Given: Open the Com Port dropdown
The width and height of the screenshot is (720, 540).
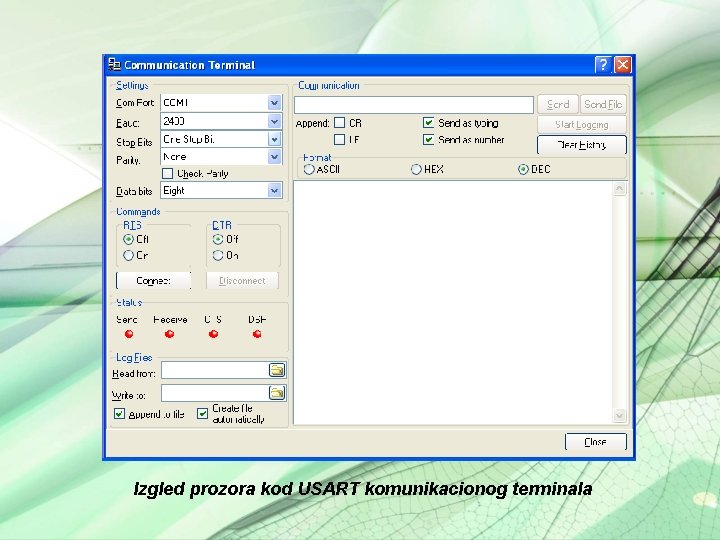Looking at the screenshot, I should tap(274, 102).
